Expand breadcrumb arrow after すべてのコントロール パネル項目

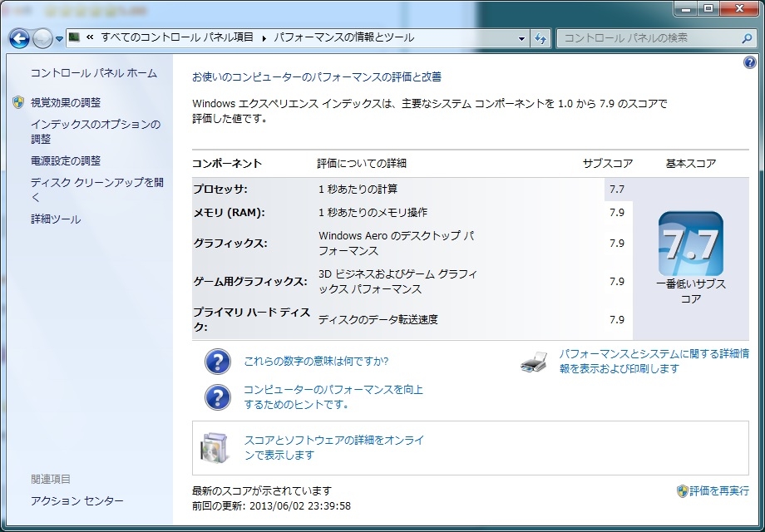pyautogui.click(x=264, y=38)
